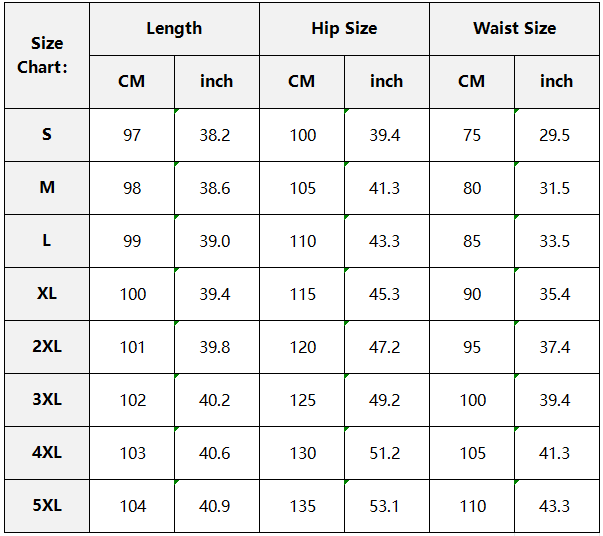The width and height of the screenshot is (603, 536).
Task: Select the Hip Size column header
Action: tap(344, 28)
